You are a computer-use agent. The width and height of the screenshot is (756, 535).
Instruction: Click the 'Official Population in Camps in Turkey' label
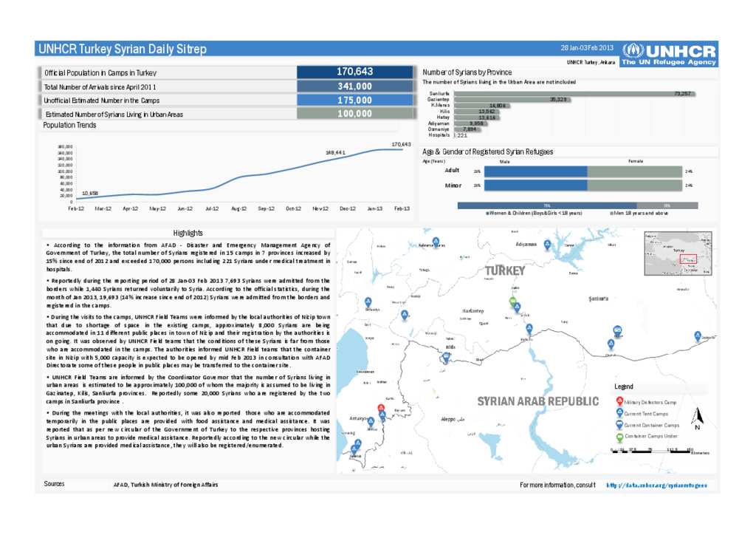pos(100,73)
